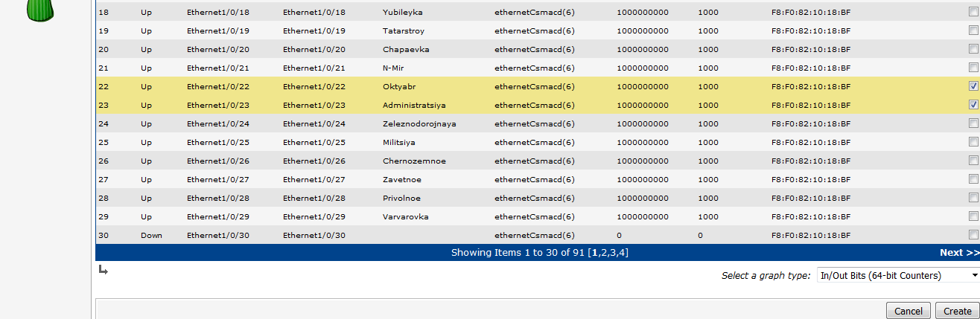
Task: Check the Varvarovka row checkbox
Action: pos(973,216)
